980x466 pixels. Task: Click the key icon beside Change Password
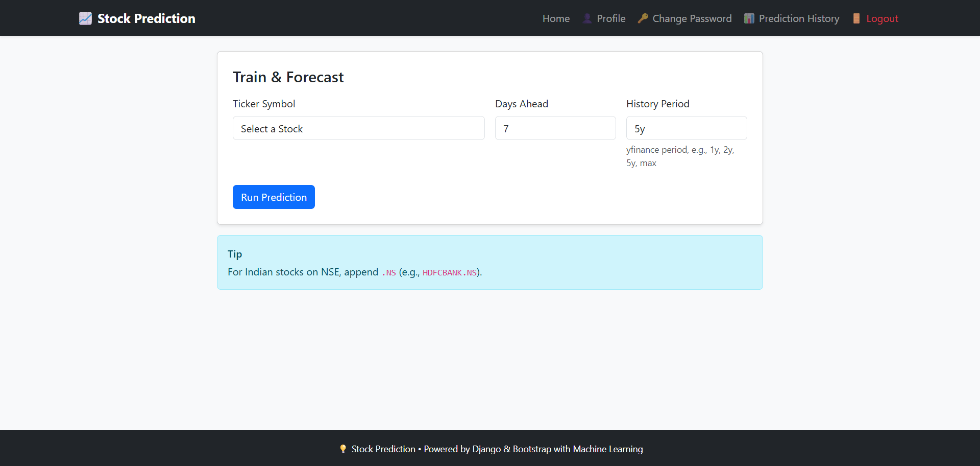642,18
